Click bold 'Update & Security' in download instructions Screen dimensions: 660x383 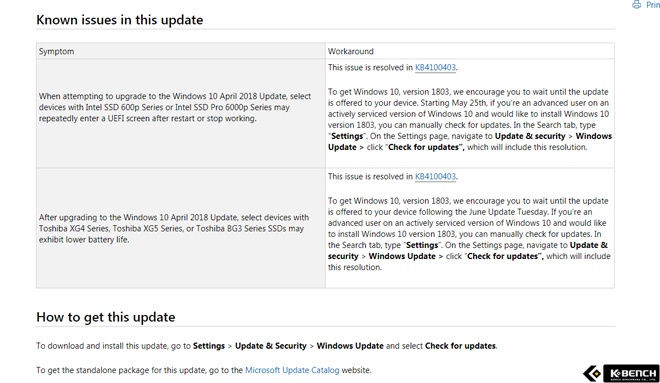coord(271,346)
